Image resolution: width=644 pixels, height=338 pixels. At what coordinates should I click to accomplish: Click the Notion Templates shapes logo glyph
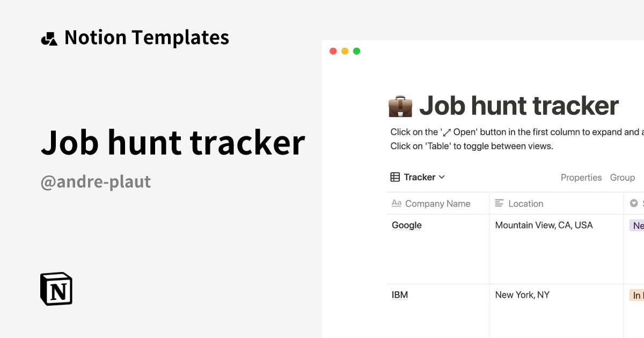click(49, 37)
